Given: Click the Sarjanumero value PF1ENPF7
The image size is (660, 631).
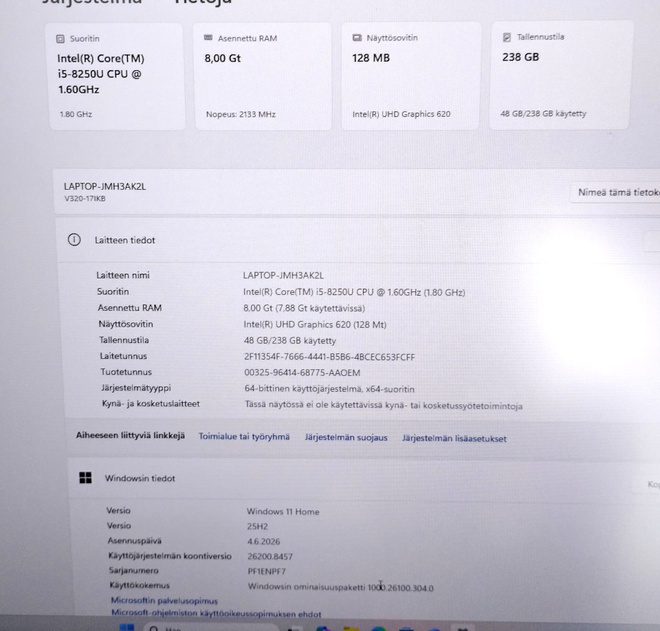Looking at the screenshot, I should (267, 571).
